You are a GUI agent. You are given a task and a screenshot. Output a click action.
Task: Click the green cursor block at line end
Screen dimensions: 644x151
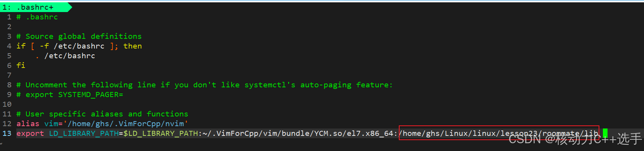tap(605, 134)
